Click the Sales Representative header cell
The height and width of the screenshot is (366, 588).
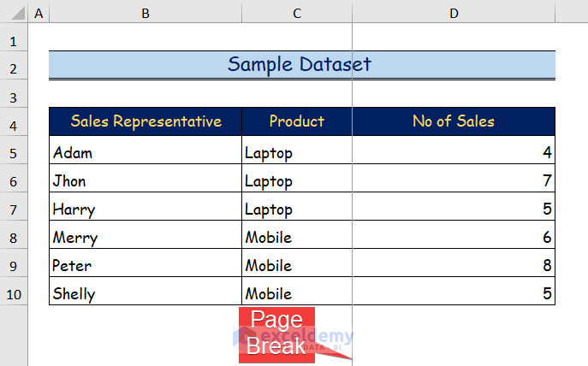pos(146,121)
